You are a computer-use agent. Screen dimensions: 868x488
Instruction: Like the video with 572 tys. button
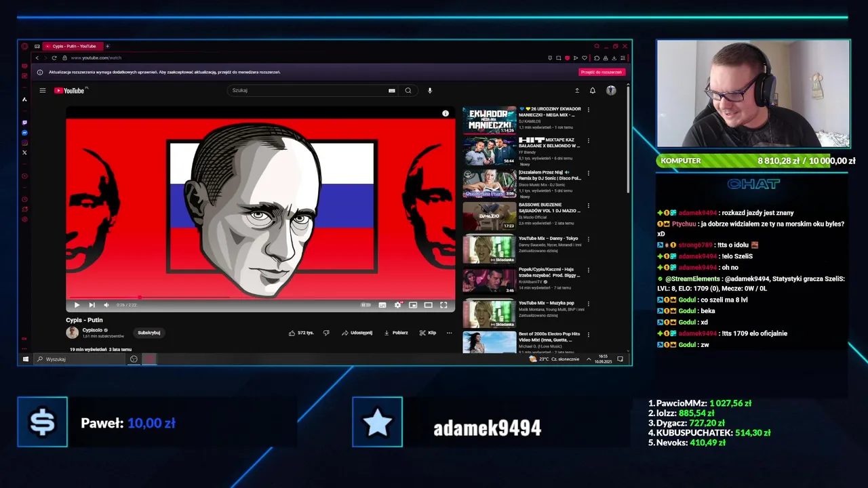point(301,333)
